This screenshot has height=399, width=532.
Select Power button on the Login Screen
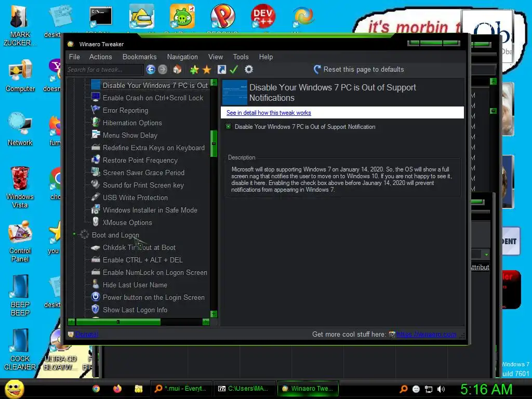[x=153, y=298]
